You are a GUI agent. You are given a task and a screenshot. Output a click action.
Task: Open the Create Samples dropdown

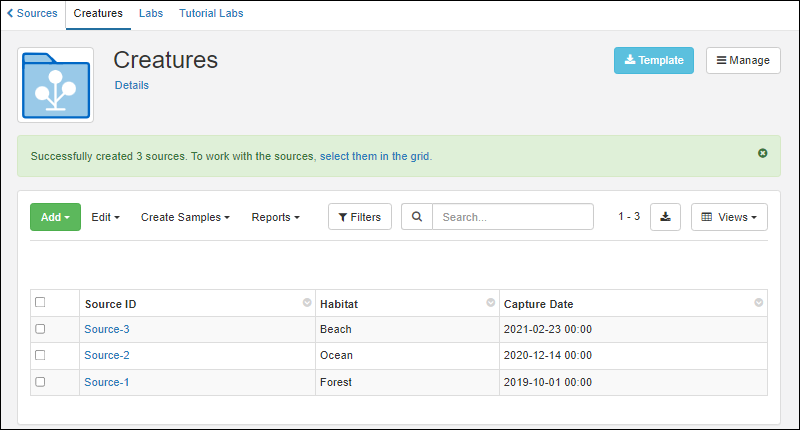(185, 217)
